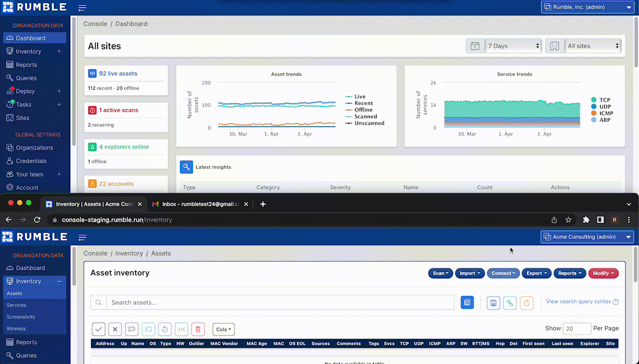Click the orange refresh icon beside search
The height and width of the screenshot is (364, 639).
[x=526, y=303]
